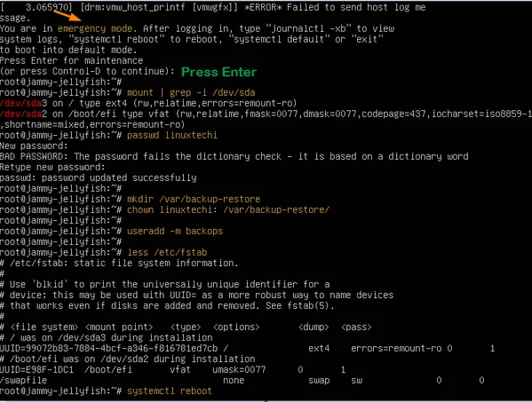Click the 'umask=0077' option text
Viewport: 532px width, 402px height.
[x=239, y=370]
